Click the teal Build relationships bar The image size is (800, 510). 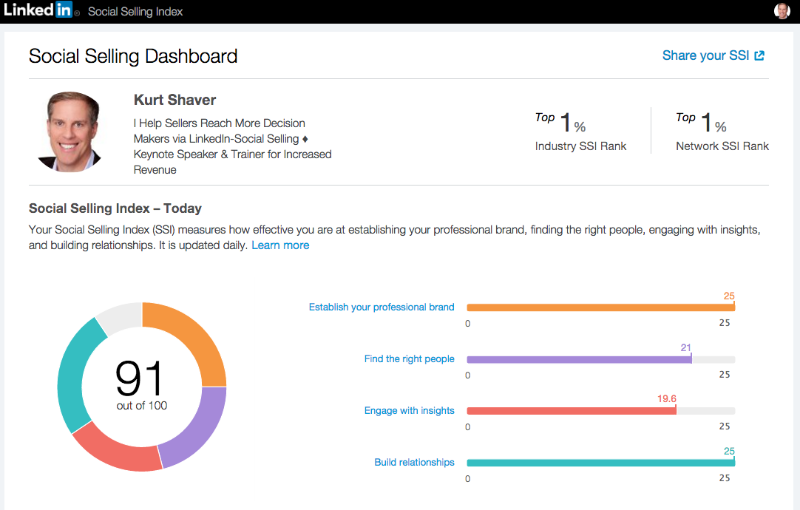point(601,463)
